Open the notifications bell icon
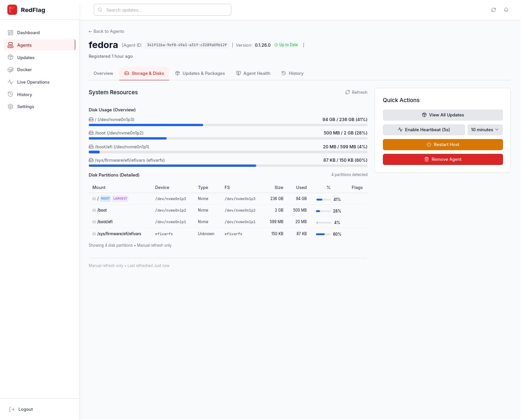The image size is (521, 420). (506, 10)
